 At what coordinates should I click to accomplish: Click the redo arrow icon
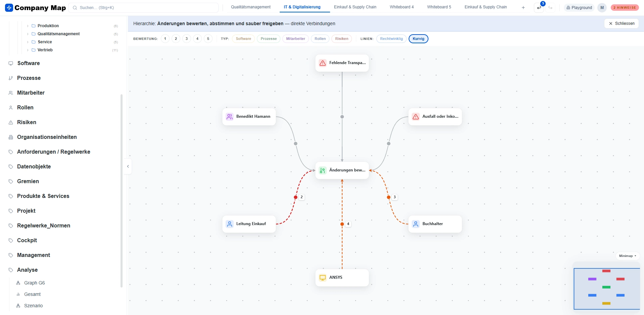(x=550, y=7)
